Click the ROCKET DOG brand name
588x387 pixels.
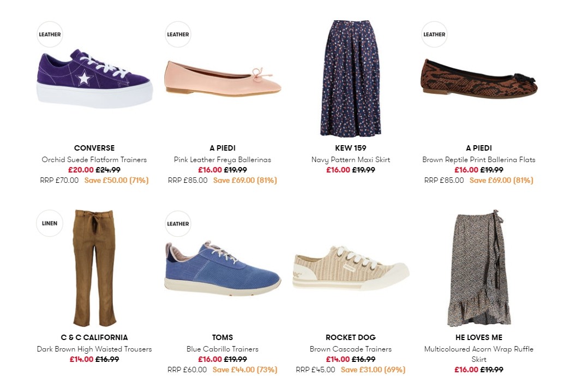(x=350, y=337)
